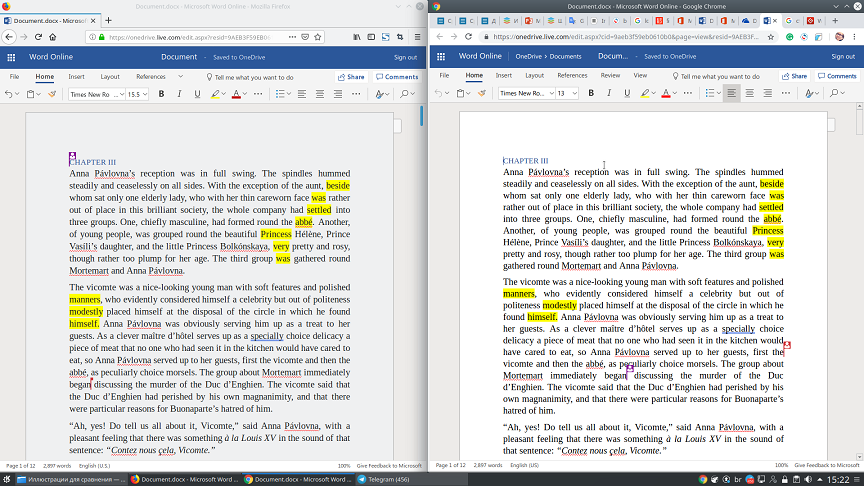The height and width of the screenshot is (486, 864).
Task: Open File tab in Firefox Word window
Action: [x=14, y=77]
